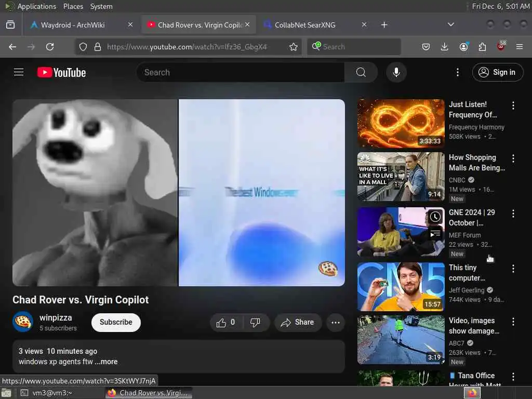The image size is (532, 399).
Task: Click the Share button
Action: point(297,322)
